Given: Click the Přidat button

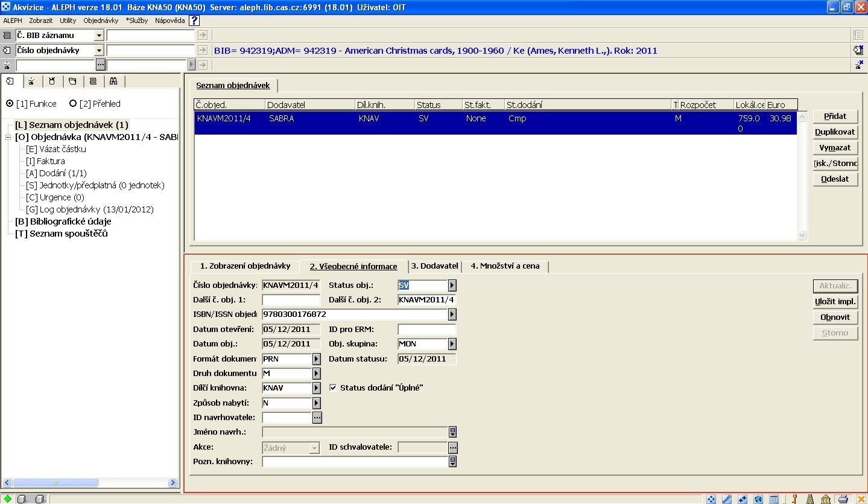Looking at the screenshot, I should click(835, 116).
